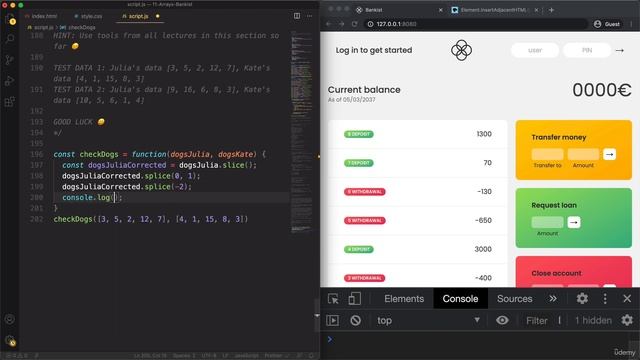
Task: Select the DevTools inspect element icon
Action: pyautogui.click(x=333, y=299)
